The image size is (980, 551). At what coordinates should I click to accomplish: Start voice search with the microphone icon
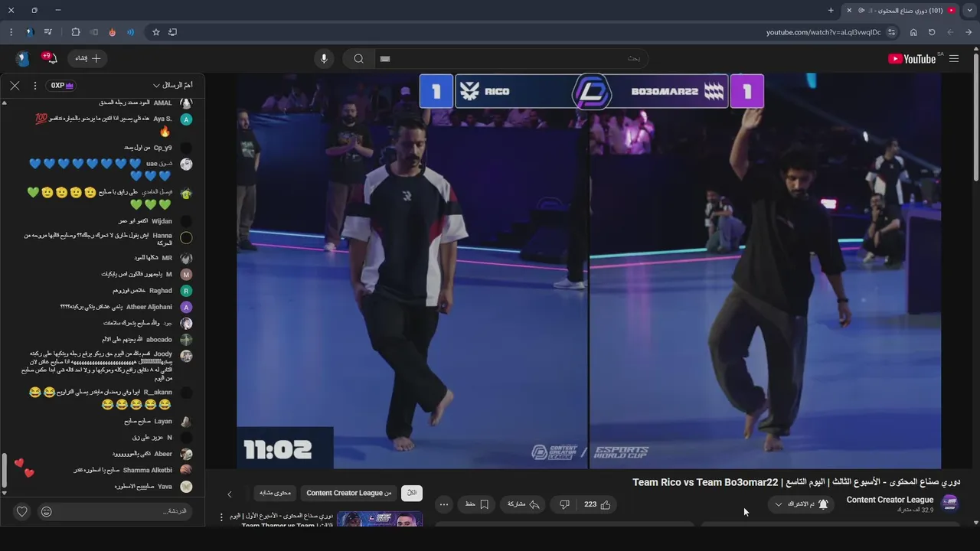(324, 59)
